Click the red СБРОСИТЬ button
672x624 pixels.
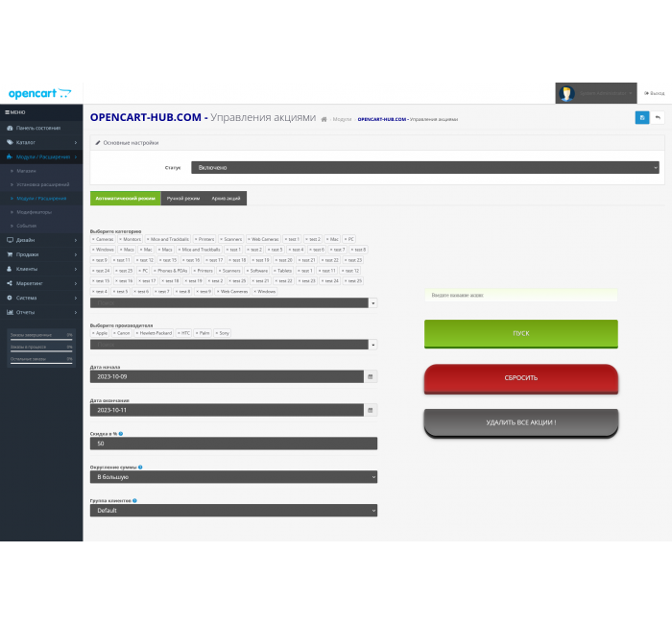pos(521,379)
